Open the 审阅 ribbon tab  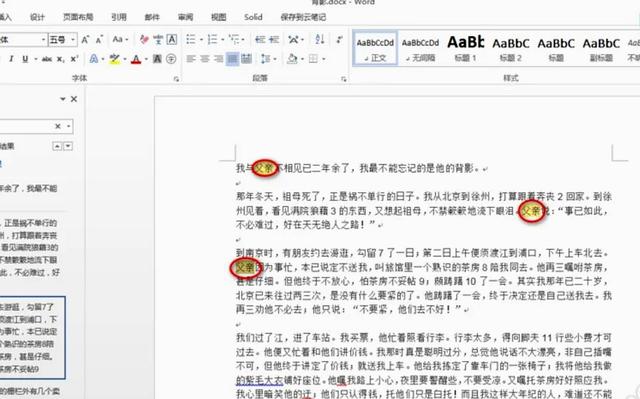click(185, 17)
